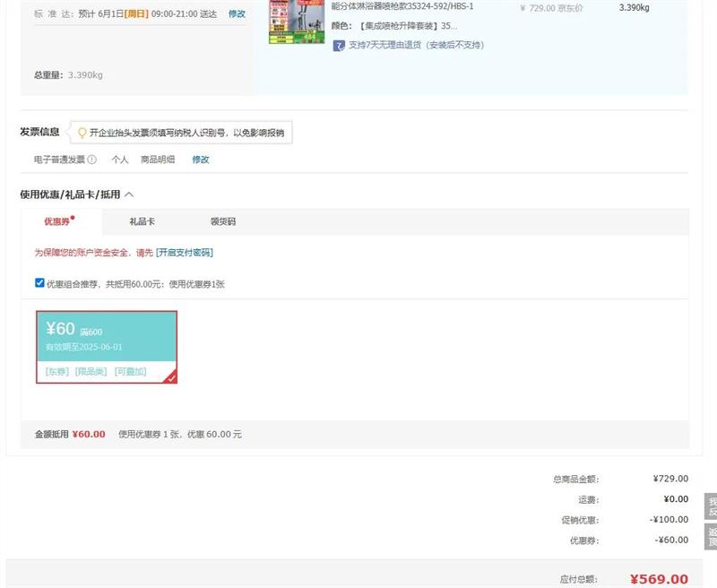Switch to the 礼品卡 tab
The image size is (717, 588).
142,221
